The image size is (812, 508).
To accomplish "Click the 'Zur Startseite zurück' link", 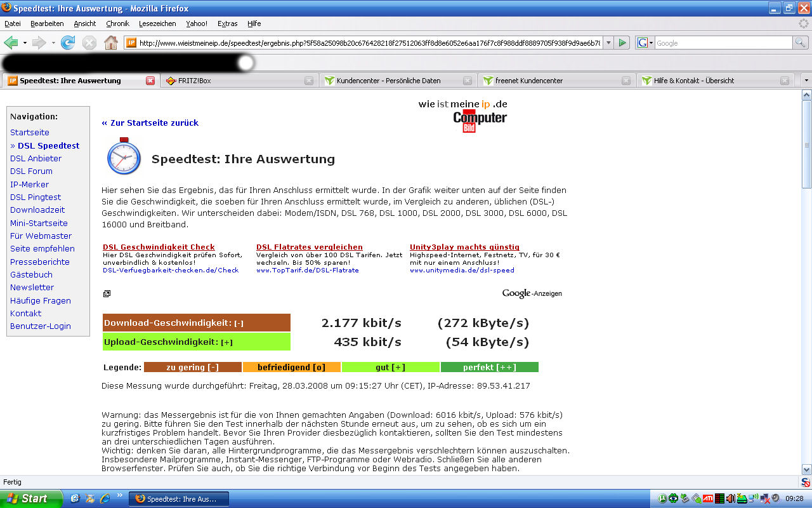I will point(150,123).
